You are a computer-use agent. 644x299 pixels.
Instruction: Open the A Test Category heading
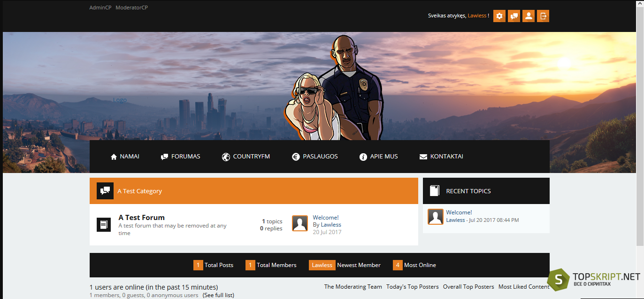coord(139,191)
